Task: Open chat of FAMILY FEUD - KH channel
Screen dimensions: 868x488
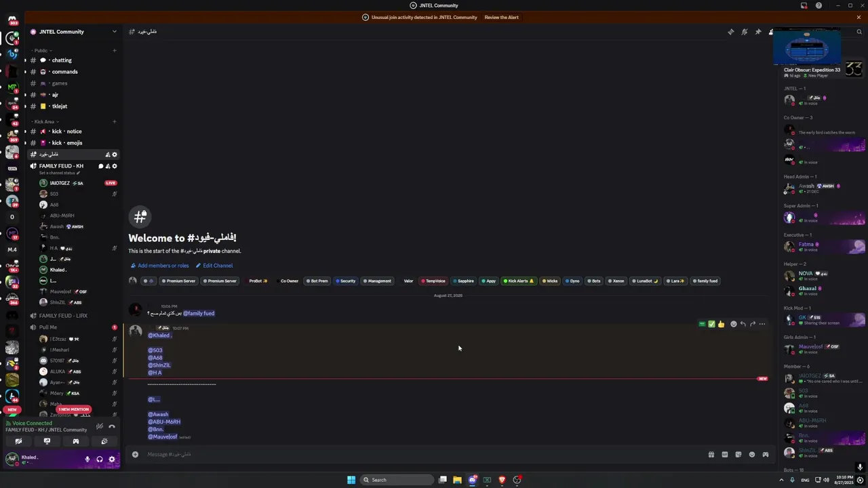Action: tap(101, 166)
